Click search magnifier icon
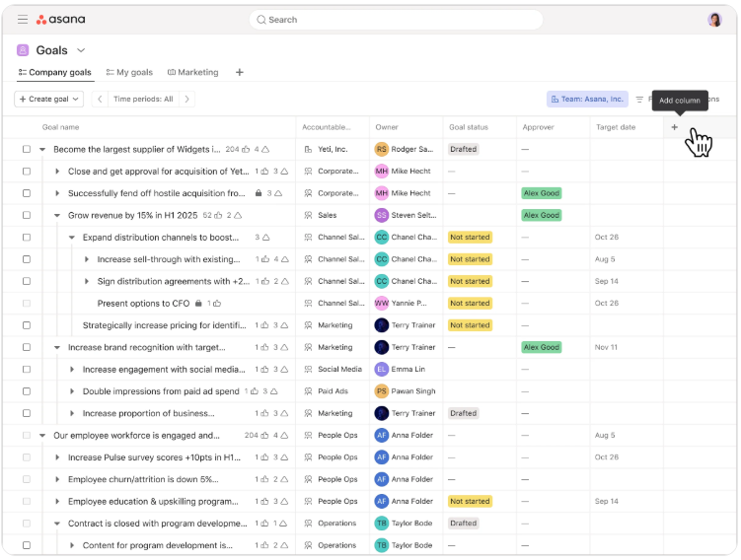Image resolution: width=741 pixels, height=560 pixels. (260, 20)
